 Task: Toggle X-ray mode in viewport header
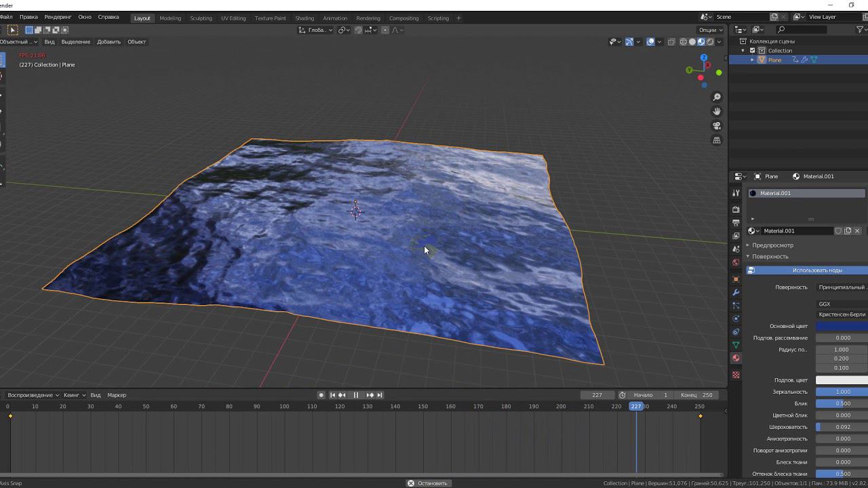[671, 42]
